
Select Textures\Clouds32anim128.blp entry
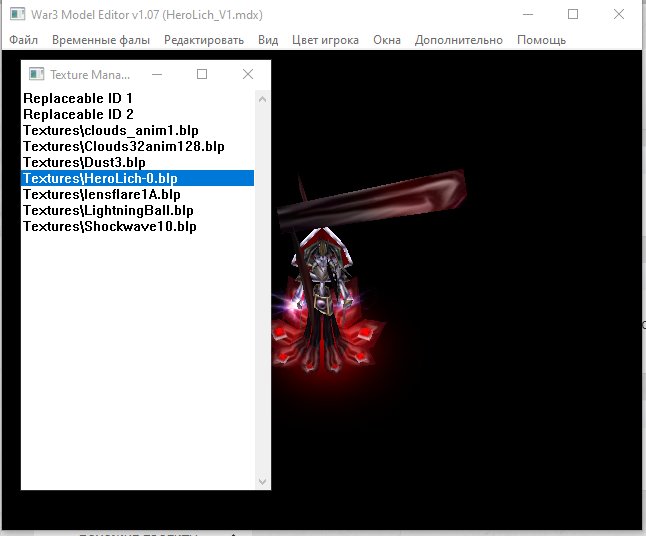[138, 146]
